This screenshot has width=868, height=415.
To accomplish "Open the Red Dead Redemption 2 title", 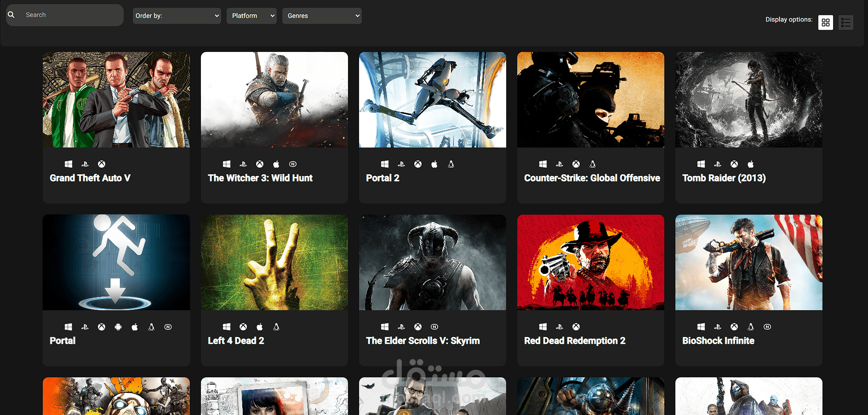I will pos(575,341).
